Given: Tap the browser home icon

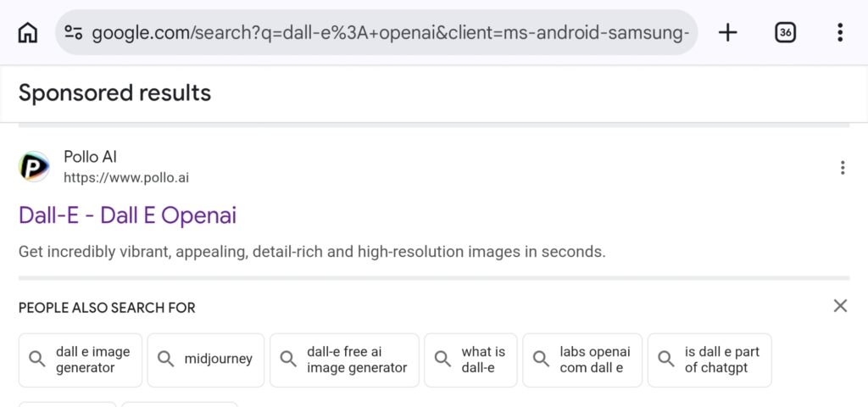Looking at the screenshot, I should pyautogui.click(x=28, y=33).
